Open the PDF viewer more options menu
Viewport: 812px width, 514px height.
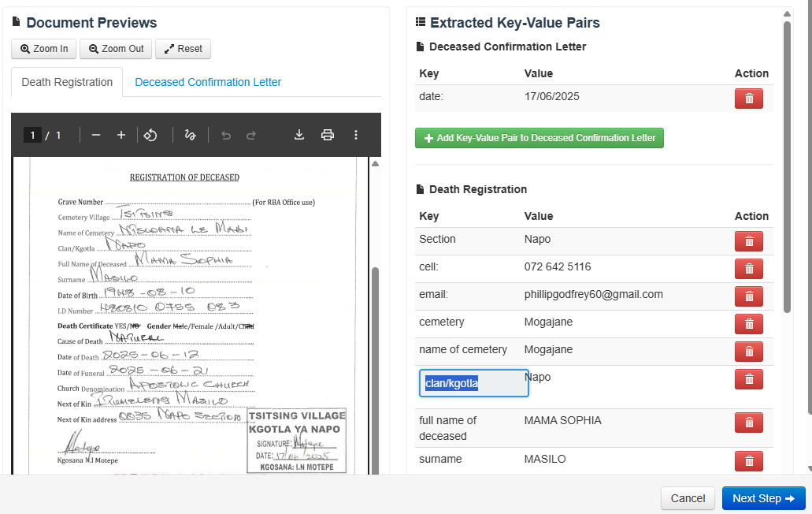[356, 135]
